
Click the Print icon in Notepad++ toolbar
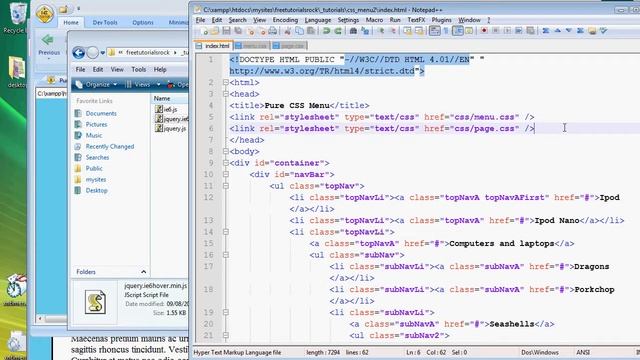click(273, 31)
